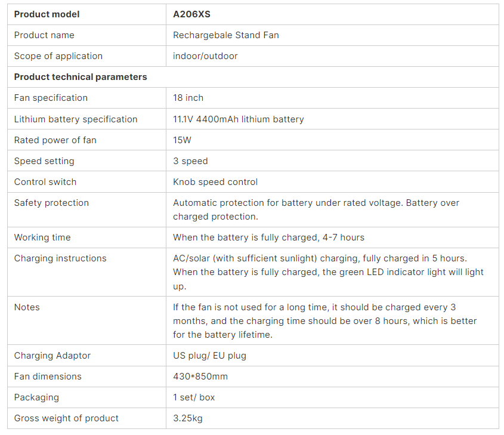The image size is (504, 435).
Task: Select the 18 inch fan specification
Action: 188,98
